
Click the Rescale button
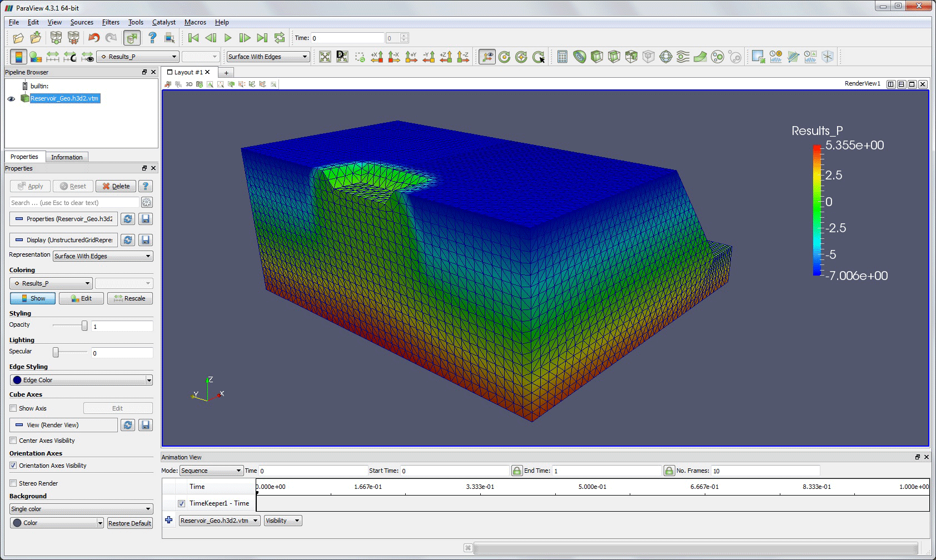[130, 298]
